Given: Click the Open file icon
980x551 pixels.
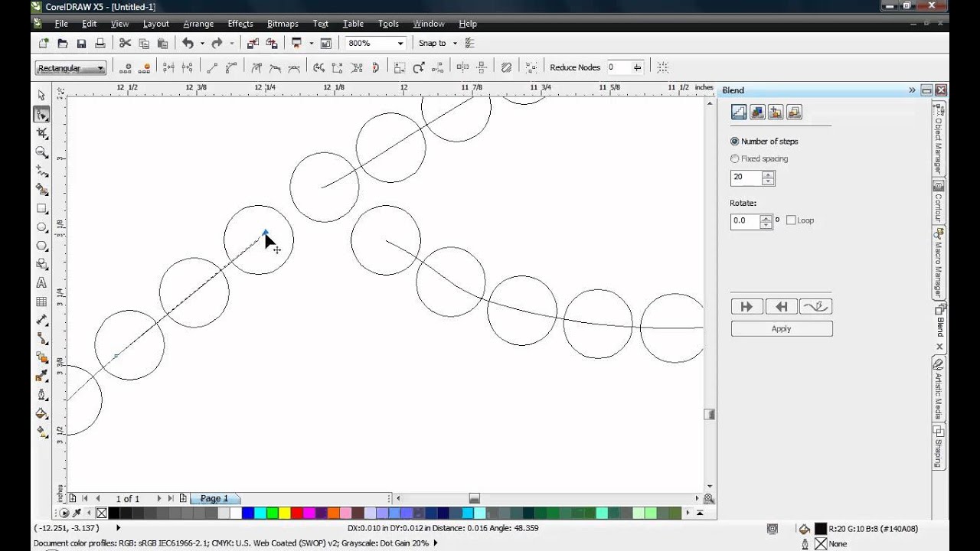Looking at the screenshot, I should click(x=63, y=44).
